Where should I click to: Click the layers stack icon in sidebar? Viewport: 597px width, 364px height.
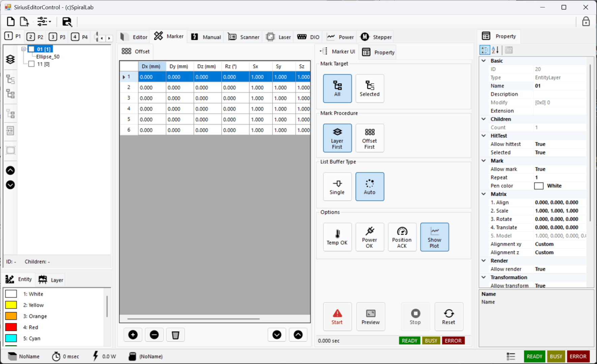pyautogui.click(x=10, y=59)
